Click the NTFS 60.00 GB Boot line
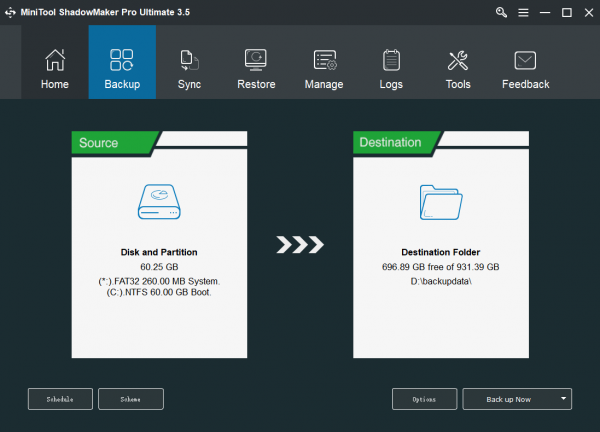 pos(159,292)
